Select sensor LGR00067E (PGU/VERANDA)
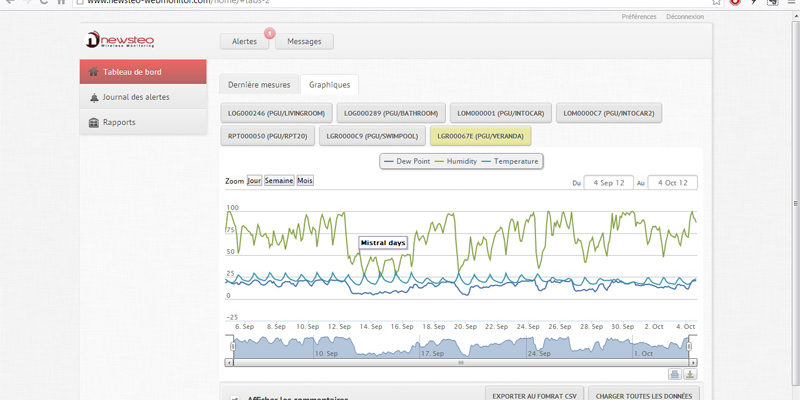 [481, 136]
